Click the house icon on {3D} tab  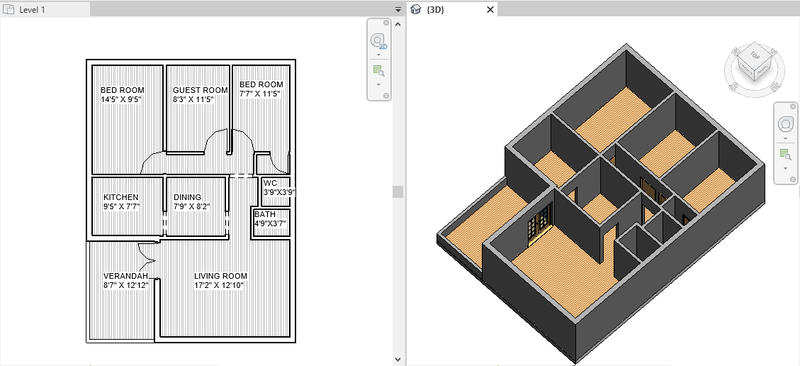(x=416, y=9)
